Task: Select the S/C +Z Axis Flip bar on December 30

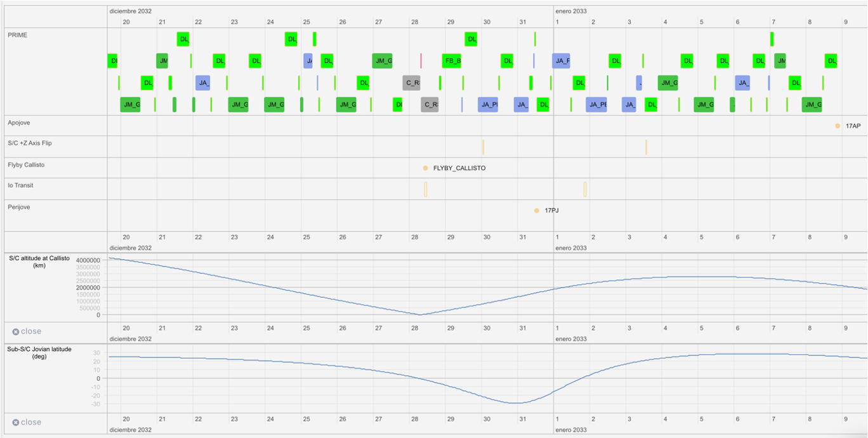Action: (483, 146)
